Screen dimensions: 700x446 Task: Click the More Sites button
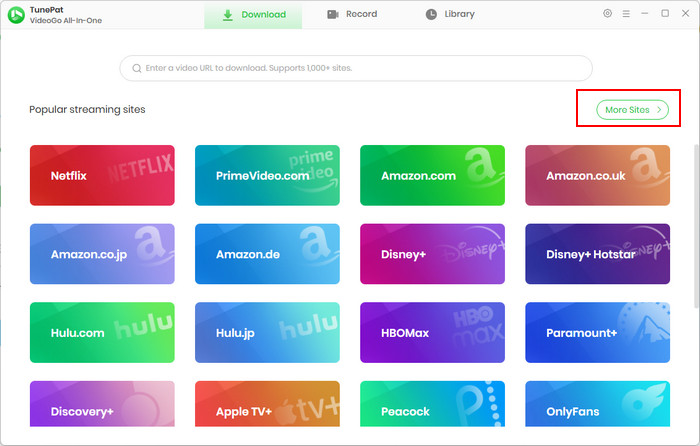tap(632, 110)
